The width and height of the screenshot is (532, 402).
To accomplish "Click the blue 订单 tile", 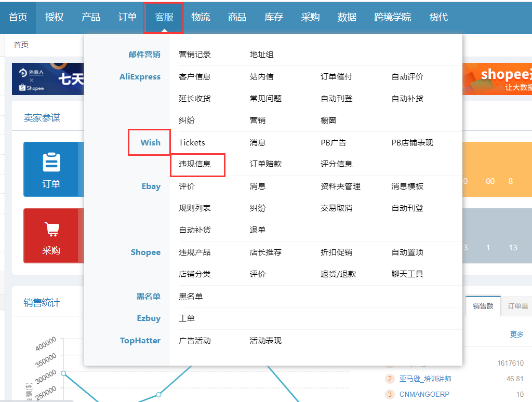I will (54, 169).
